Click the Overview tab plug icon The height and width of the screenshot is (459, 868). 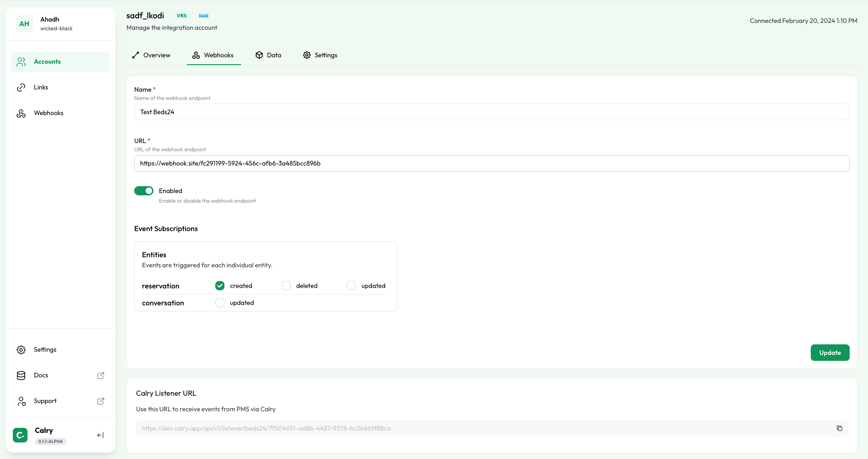tap(136, 55)
